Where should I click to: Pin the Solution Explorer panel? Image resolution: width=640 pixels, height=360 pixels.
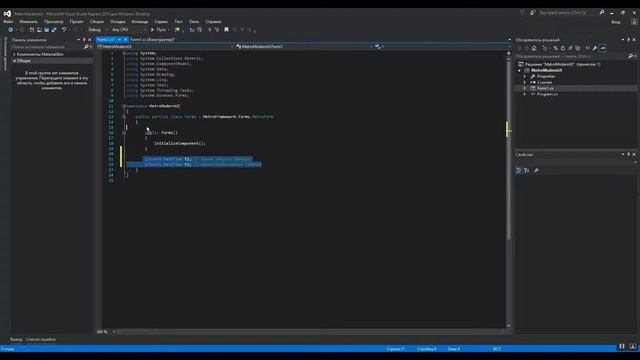pos(629,40)
